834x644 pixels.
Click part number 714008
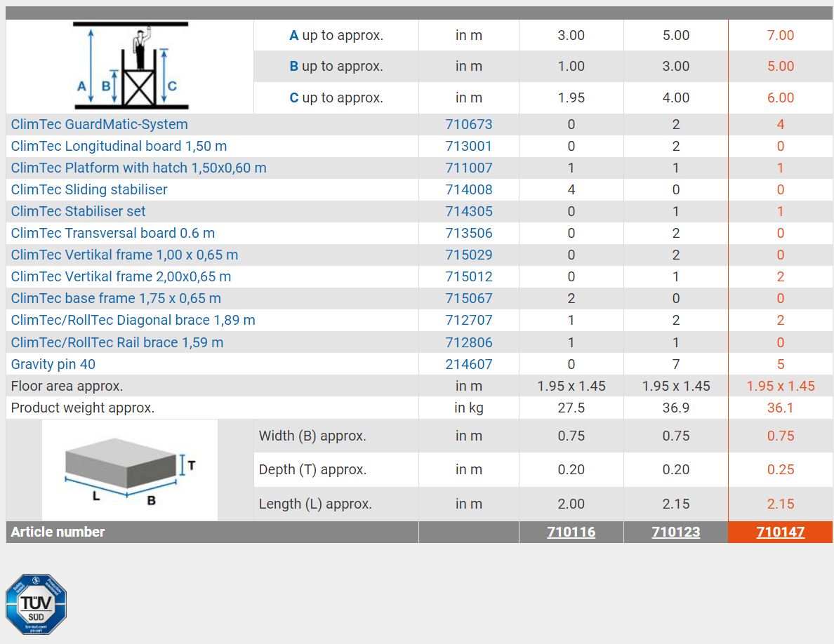point(468,189)
